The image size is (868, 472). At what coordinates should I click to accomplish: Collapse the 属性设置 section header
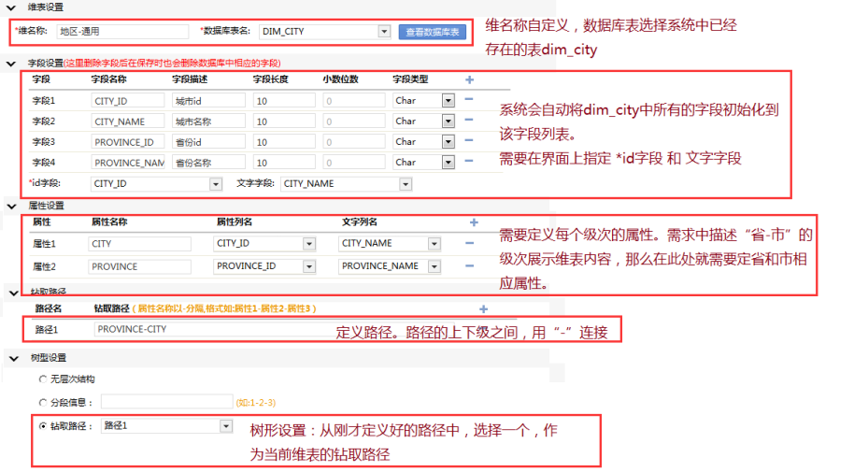coord(11,205)
